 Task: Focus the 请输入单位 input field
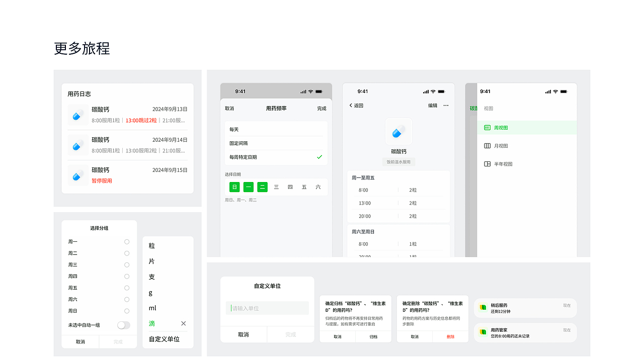(x=267, y=308)
